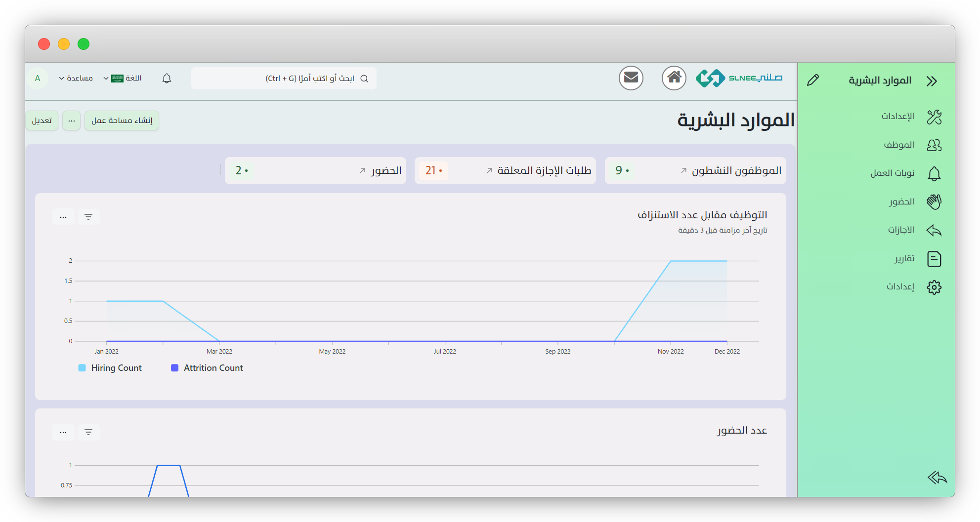Toggle Attrition Count legend series
The width and height of the screenshot is (980, 522).
click(x=213, y=368)
